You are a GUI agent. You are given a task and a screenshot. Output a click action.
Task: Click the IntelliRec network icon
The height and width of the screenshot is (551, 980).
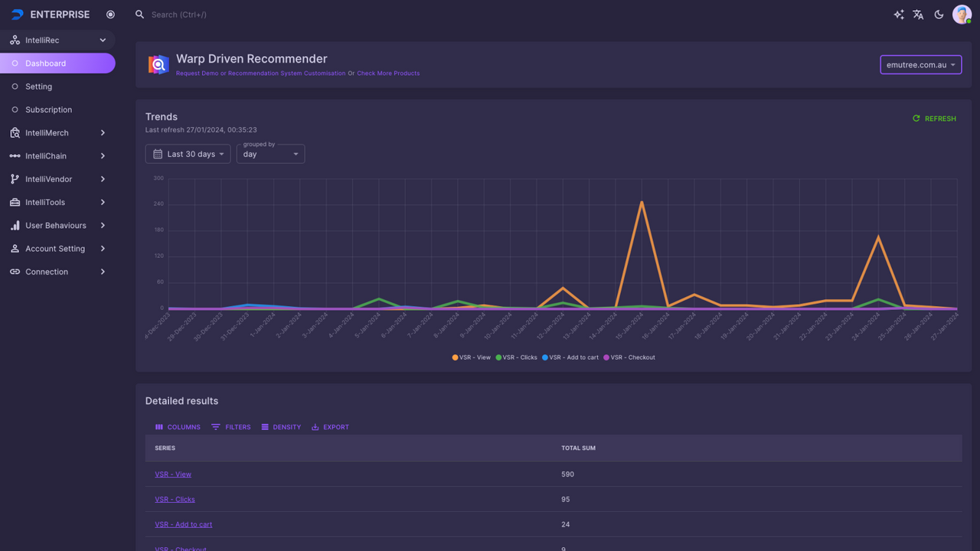(15, 40)
